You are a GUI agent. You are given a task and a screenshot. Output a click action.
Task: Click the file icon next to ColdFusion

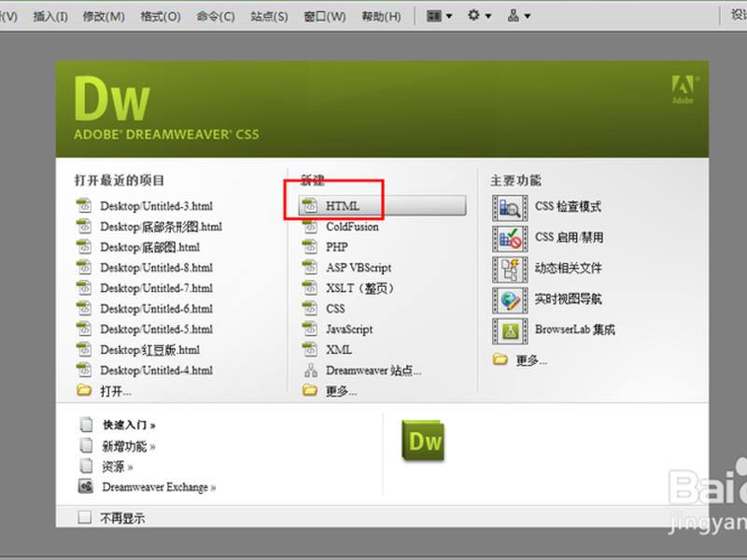pos(310,227)
